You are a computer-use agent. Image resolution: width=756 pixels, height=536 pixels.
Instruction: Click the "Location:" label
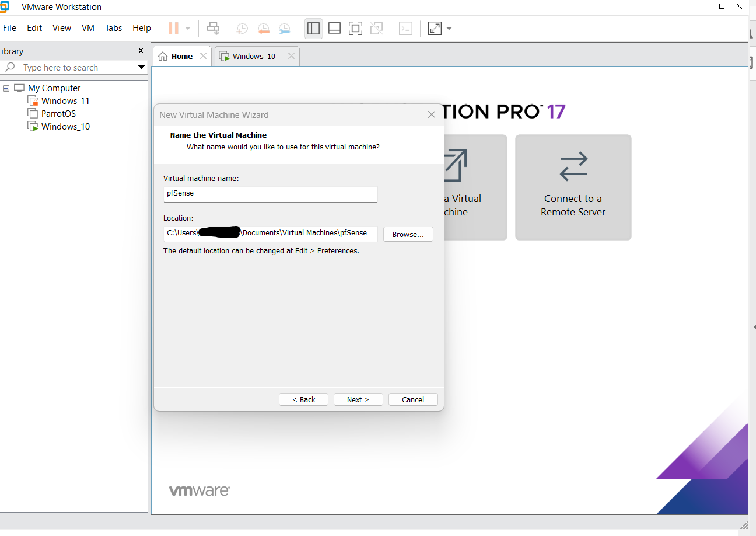[x=178, y=218]
